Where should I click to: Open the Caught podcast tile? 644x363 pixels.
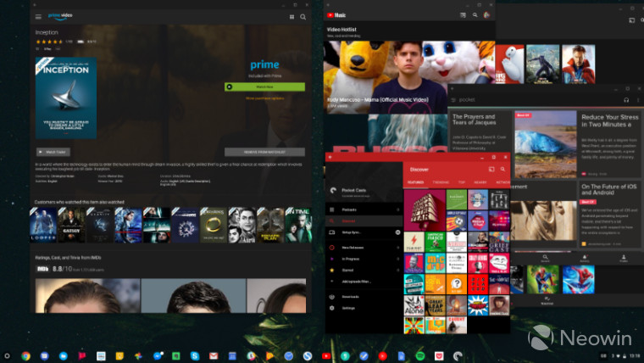456,325
